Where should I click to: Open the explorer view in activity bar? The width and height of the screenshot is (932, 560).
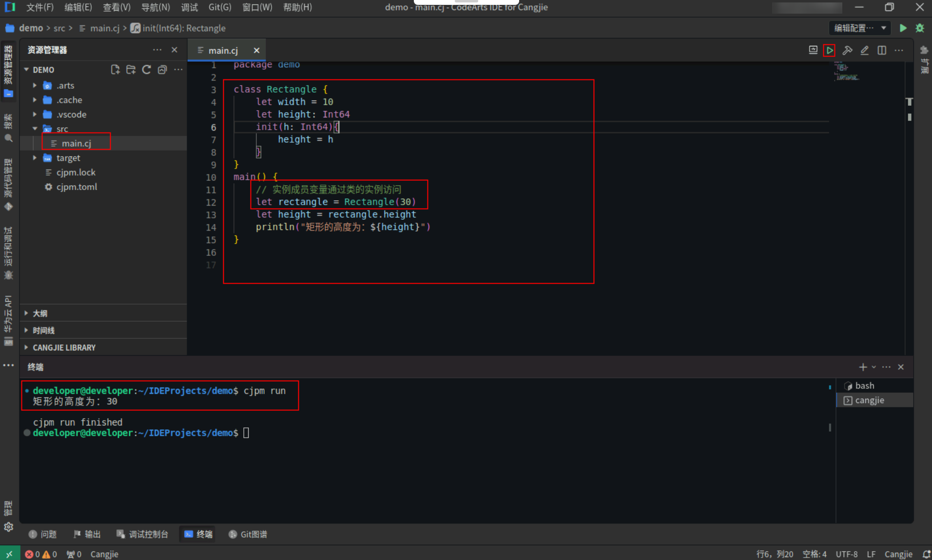pyautogui.click(x=8, y=71)
